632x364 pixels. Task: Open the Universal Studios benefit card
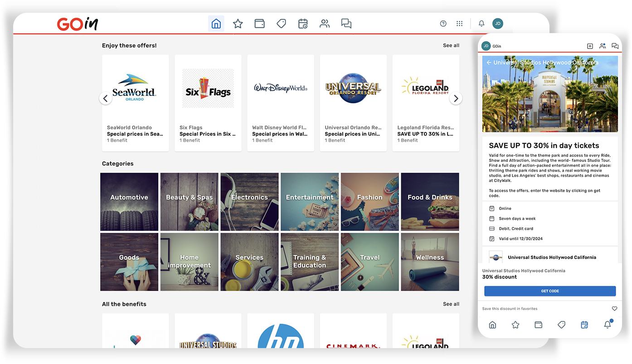208,331
